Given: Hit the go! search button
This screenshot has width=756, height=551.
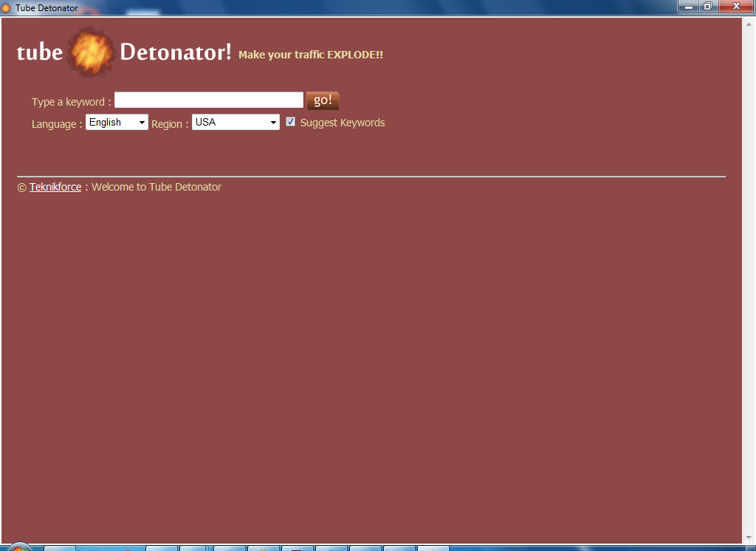Looking at the screenshot, I should point(323,100).
